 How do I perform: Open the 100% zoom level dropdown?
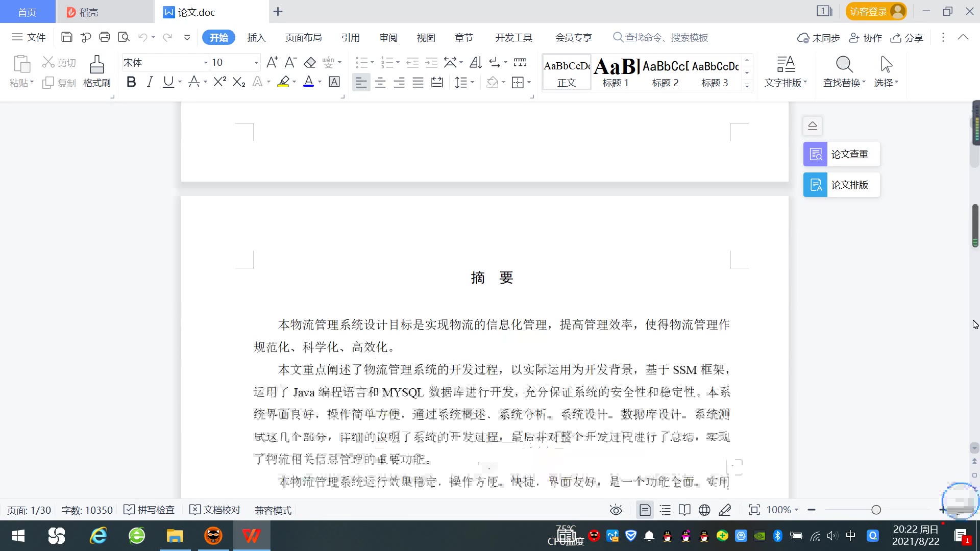click(x=783, y=510)
